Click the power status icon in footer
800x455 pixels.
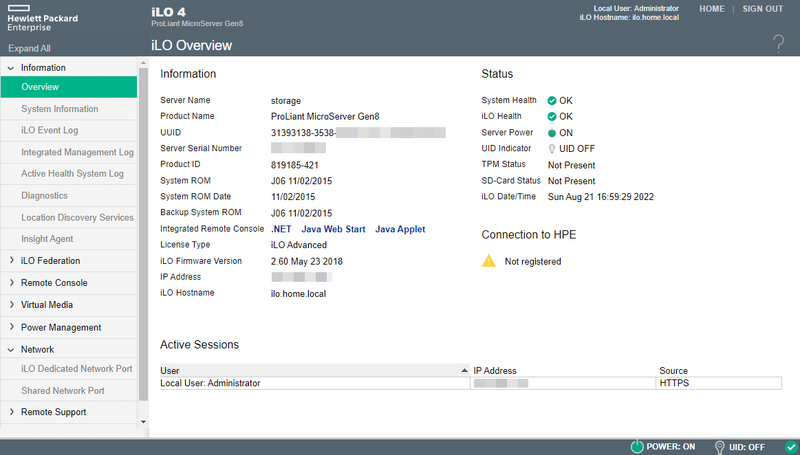pos(637,446)
